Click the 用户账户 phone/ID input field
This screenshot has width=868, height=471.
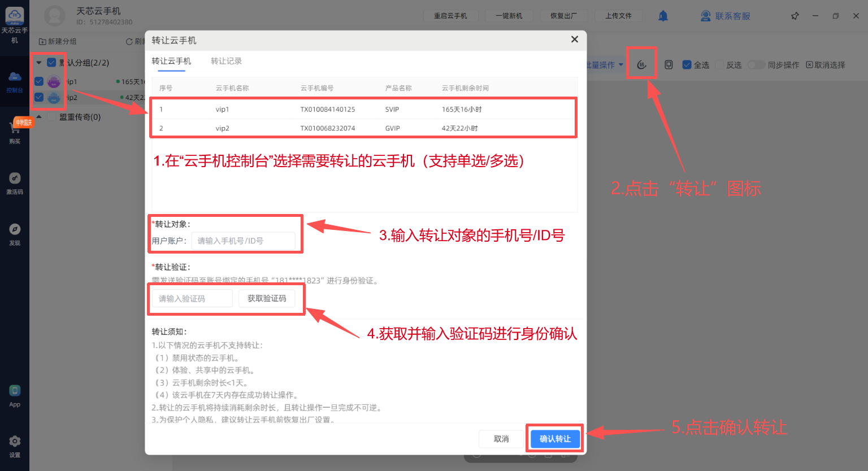pyautogui.click(x=243, y=241)
